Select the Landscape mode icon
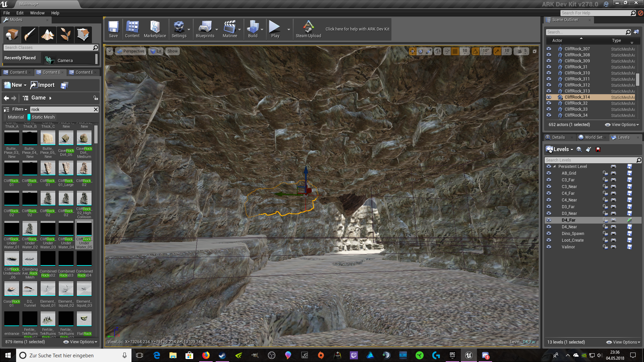The image size is (644, 362). tap(48, 35)
